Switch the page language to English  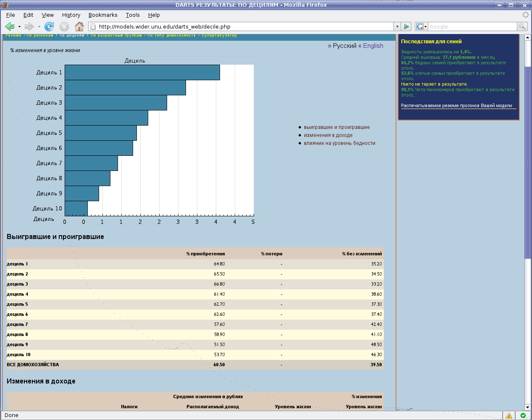(372, 45)
